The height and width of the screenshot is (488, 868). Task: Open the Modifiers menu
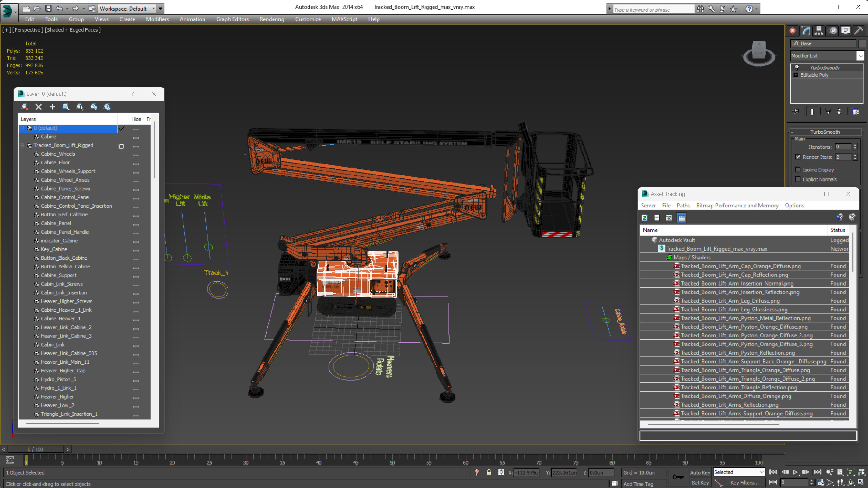[157, 19]
